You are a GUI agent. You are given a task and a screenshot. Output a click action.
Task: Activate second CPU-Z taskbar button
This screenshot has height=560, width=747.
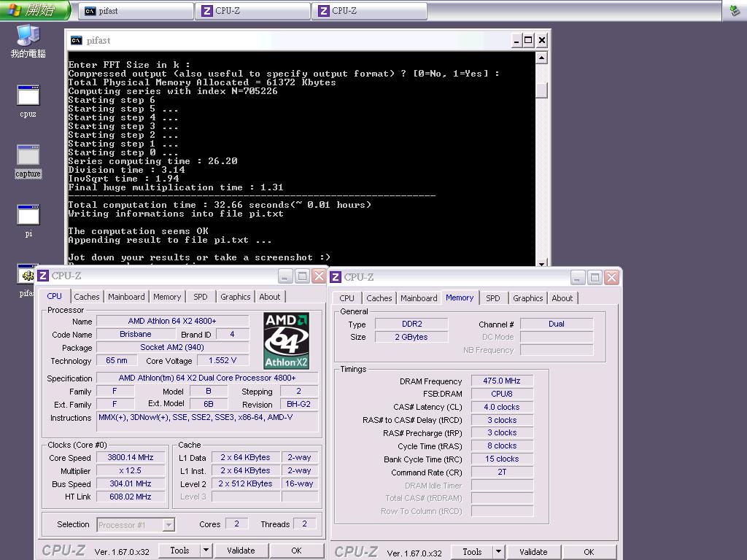tap(369, 11)
